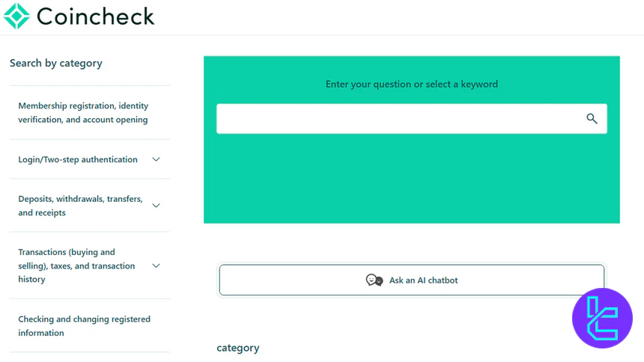This screenshot has height=362, width=644.
Task: Select the Login/Two-step authentication category label
Action: (x=78, y=159)
